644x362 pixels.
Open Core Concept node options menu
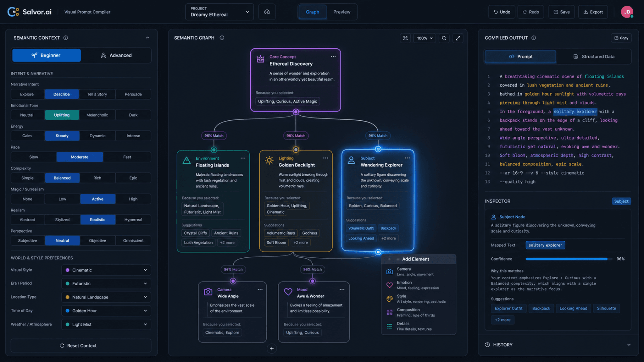coord(333,57)
